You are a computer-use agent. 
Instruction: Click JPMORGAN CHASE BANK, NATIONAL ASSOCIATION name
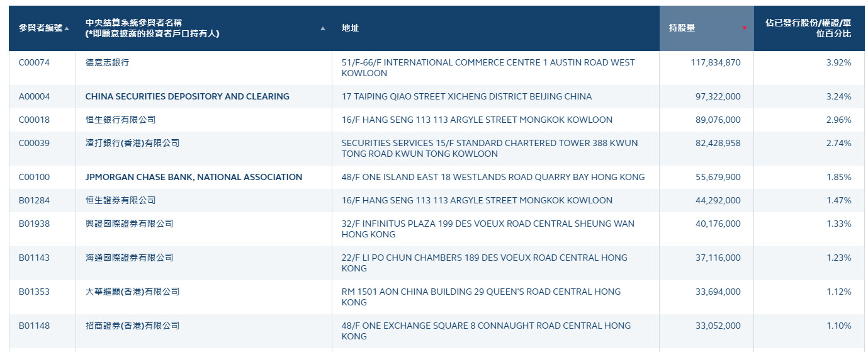pos(194,177)
